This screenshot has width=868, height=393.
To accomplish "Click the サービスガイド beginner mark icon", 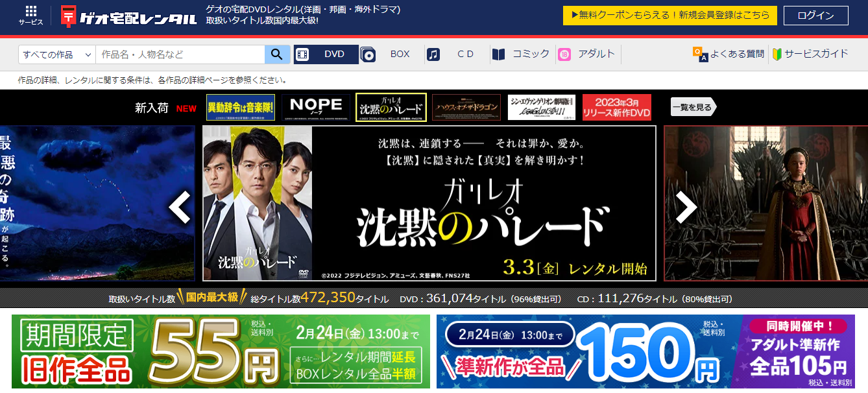I will (x=777, y=54).
